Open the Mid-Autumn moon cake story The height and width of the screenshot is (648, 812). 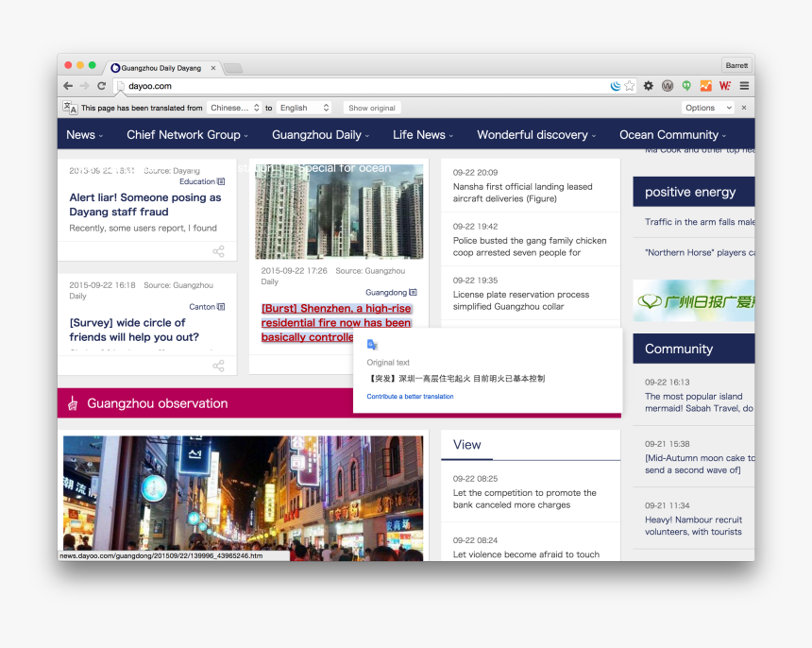(x=700, y=464)
